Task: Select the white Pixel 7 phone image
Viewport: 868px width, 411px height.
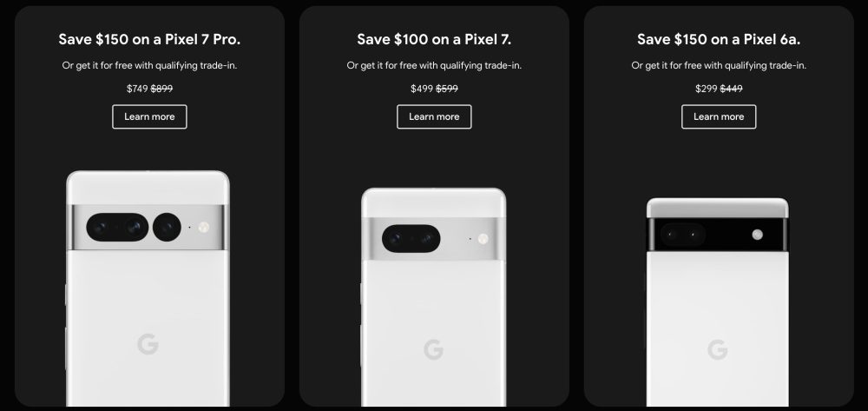Action: click(x=433, y=297)
